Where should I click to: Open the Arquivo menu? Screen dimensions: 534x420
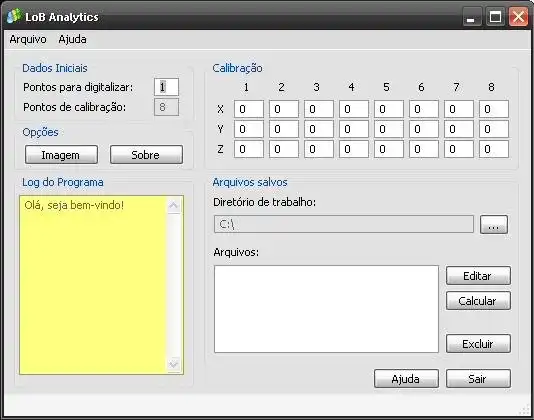(x=28, y=40)
